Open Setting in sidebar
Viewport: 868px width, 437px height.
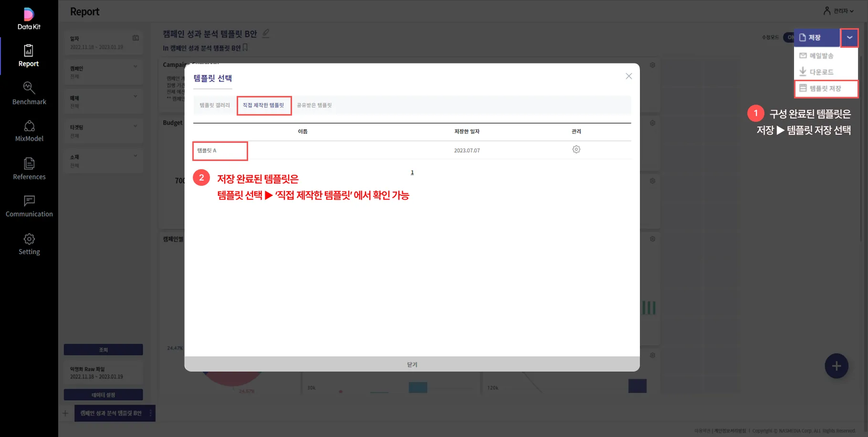coord(29,244)
